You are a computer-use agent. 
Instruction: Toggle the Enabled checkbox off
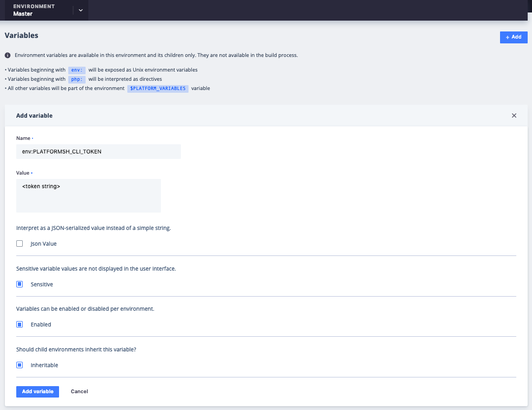[x=20, y=324]
